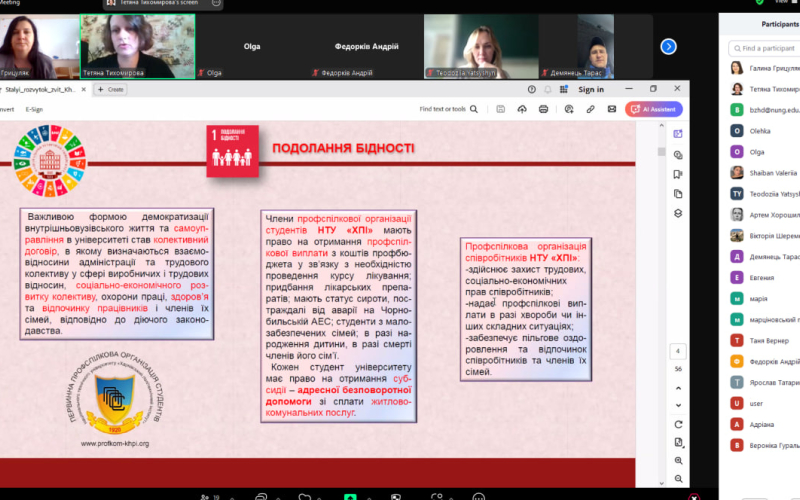This screenshot has height=500, width=800.
Task: Open the AI Assistant button
Action: click(x=654, y=109)
